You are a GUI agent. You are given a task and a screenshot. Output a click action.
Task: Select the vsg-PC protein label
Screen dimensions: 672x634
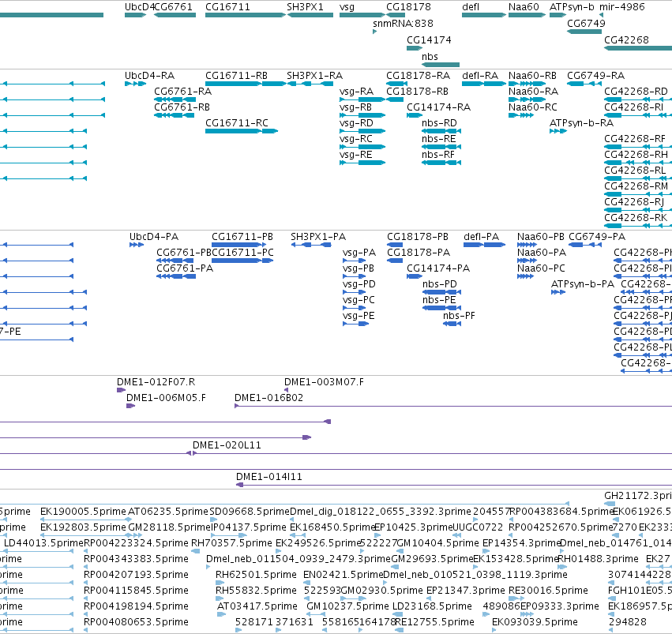pyautogui.click(x=359, y=300)
